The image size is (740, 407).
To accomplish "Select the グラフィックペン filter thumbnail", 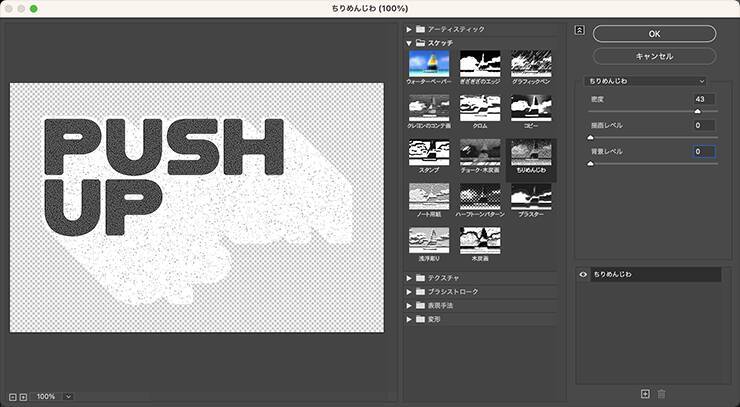I will (531, 65).
